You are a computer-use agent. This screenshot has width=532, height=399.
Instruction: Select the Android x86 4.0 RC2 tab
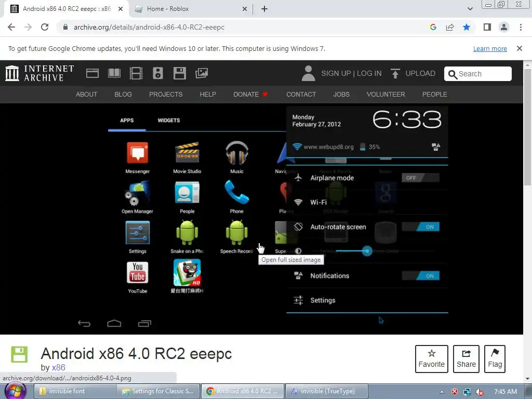(66, 9)
